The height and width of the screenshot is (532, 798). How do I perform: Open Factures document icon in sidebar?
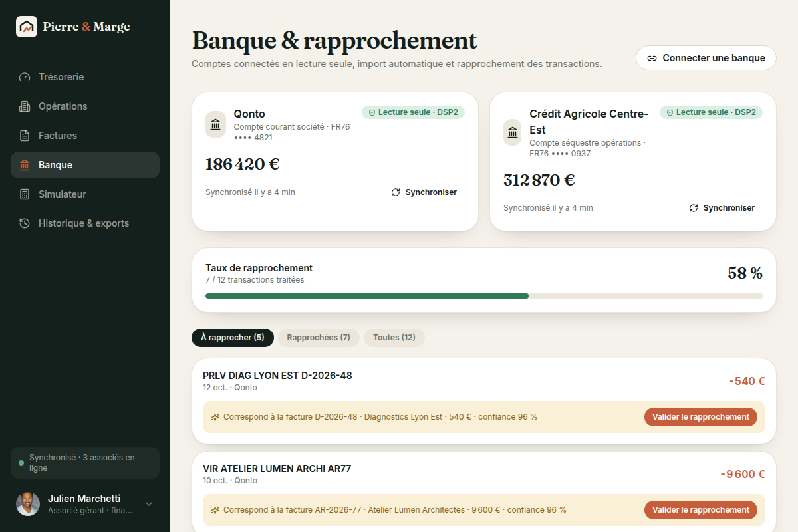25,136
